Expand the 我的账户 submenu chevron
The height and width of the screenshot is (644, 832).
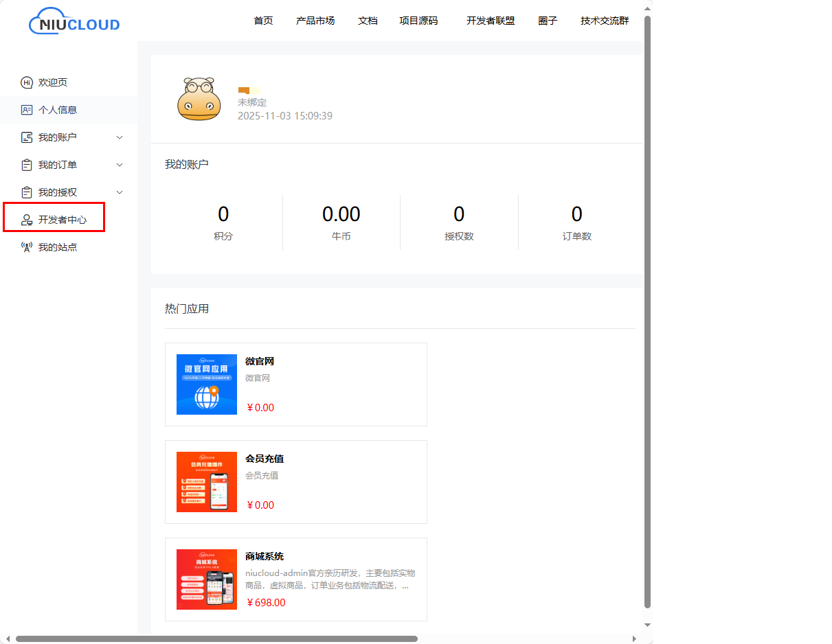click(x=120, y=137)
